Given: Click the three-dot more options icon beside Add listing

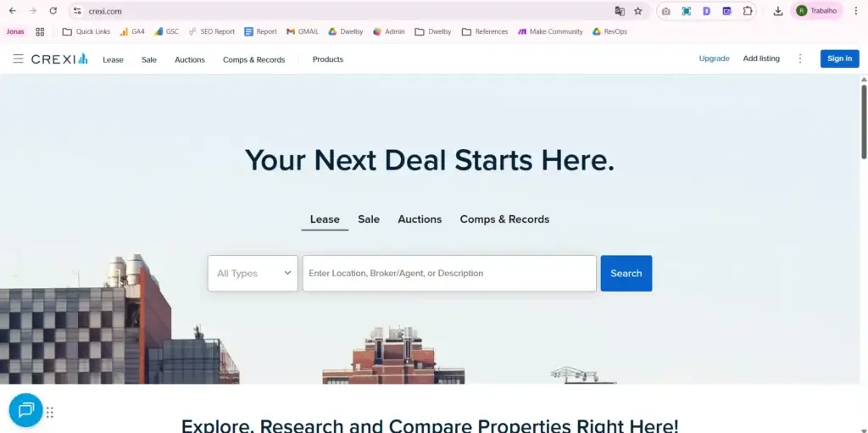Looking at the screenshot, I should (x=800, y=58).
